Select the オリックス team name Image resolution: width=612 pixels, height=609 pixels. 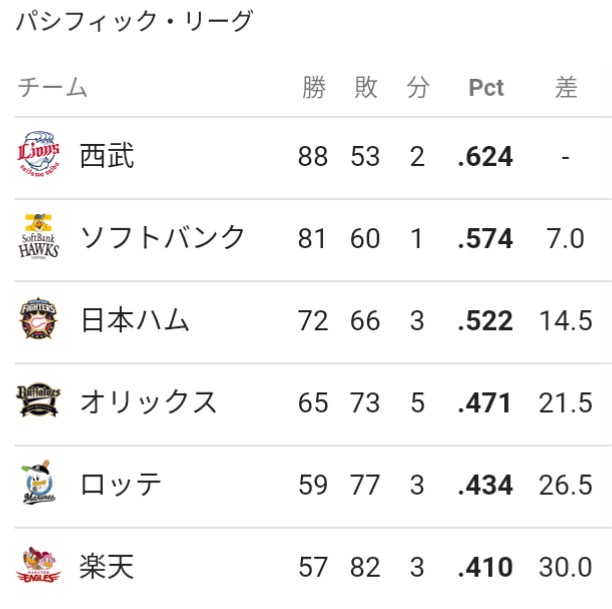pos(148,402)
